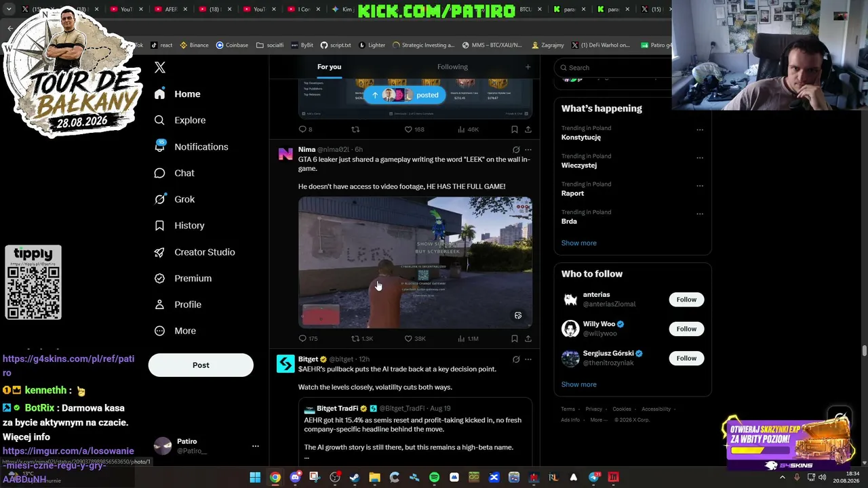
Task: Repost the post with 168 likes
Action: pyautogui.click(x=355, y=129)
